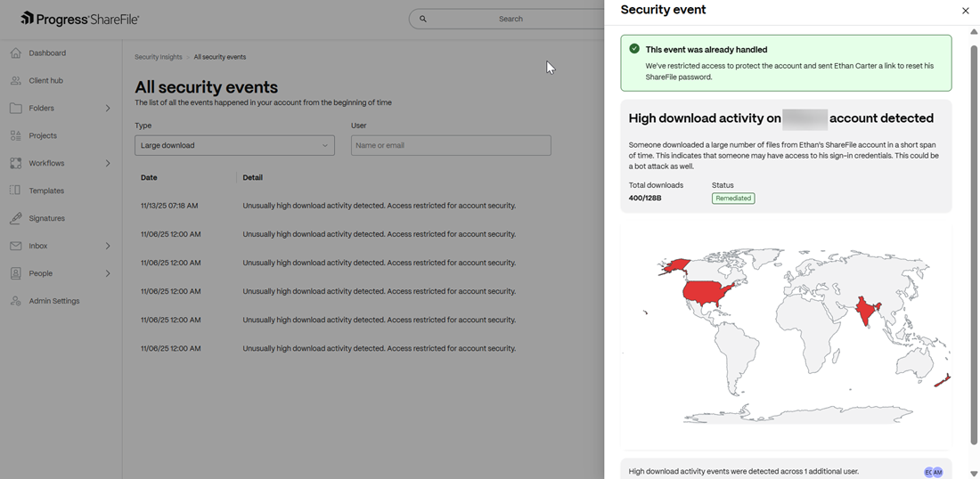
Task: Click the Progress ShareFile logo
Action: click(x=79, y=19)
